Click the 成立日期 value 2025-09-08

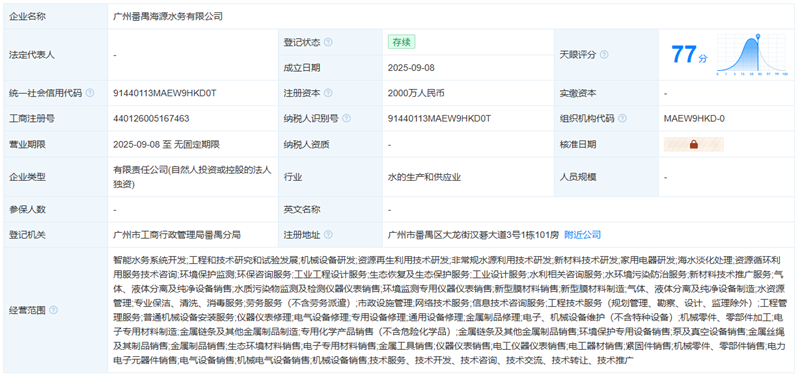pyautogui.click(x=411, y=68)
